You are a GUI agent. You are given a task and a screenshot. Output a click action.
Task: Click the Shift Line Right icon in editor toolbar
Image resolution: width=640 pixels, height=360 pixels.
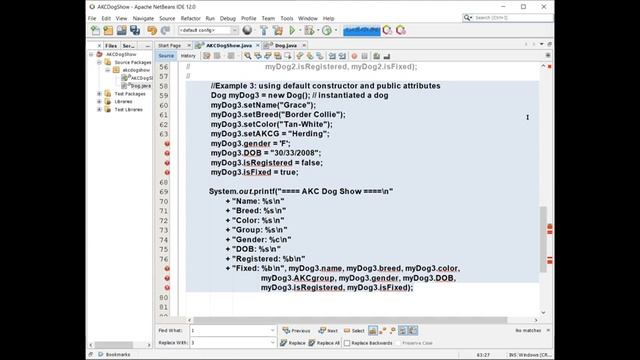point(342,56)
